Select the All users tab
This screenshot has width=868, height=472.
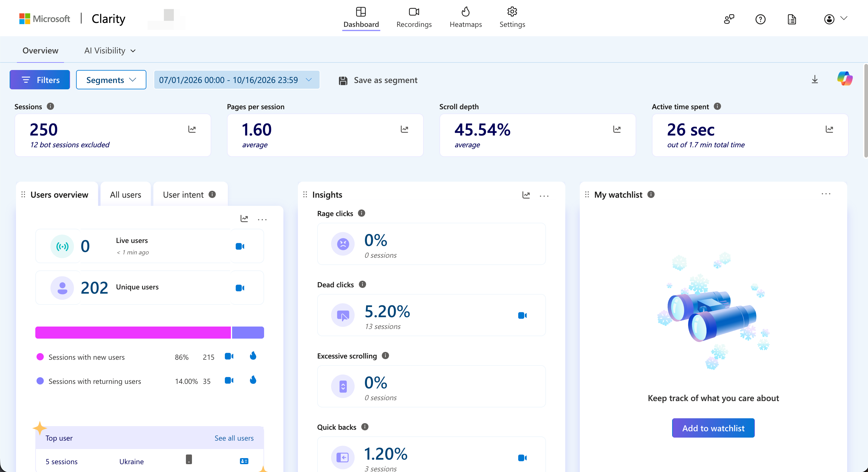click(x=125, y=195)
